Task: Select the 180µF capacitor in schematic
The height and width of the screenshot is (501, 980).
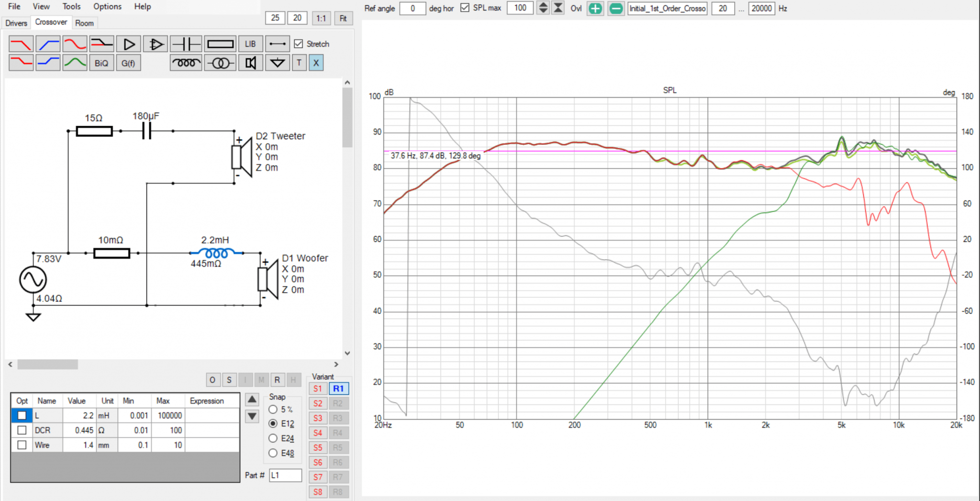Action: (147, 131)
